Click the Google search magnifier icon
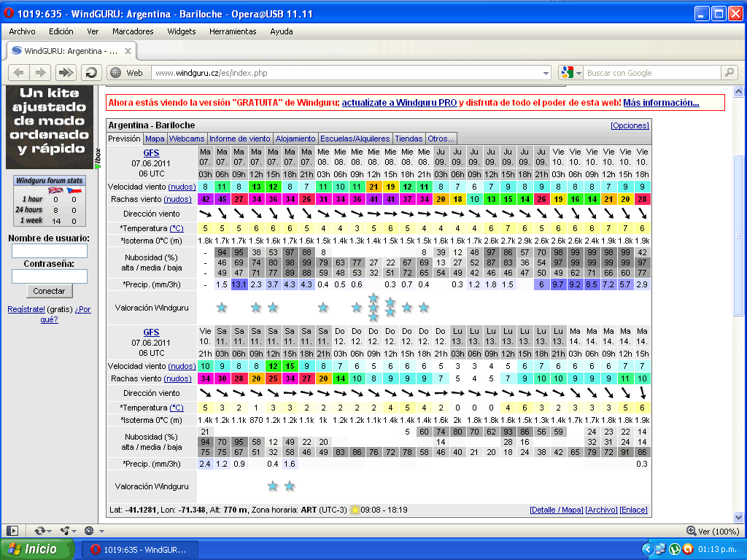Screen dimensions: 747x560 [729, 73]
